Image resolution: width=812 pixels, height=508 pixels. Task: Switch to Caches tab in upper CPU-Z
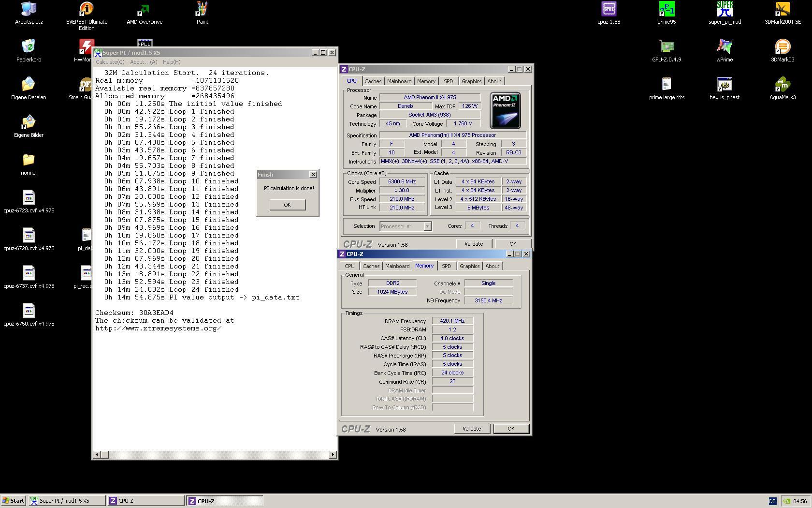pos(373,81)
